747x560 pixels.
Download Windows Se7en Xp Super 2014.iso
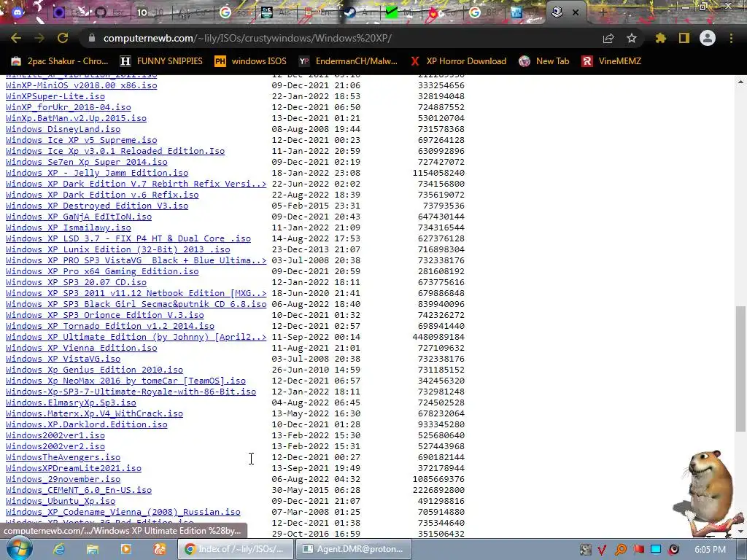click(x=87, y=162)
